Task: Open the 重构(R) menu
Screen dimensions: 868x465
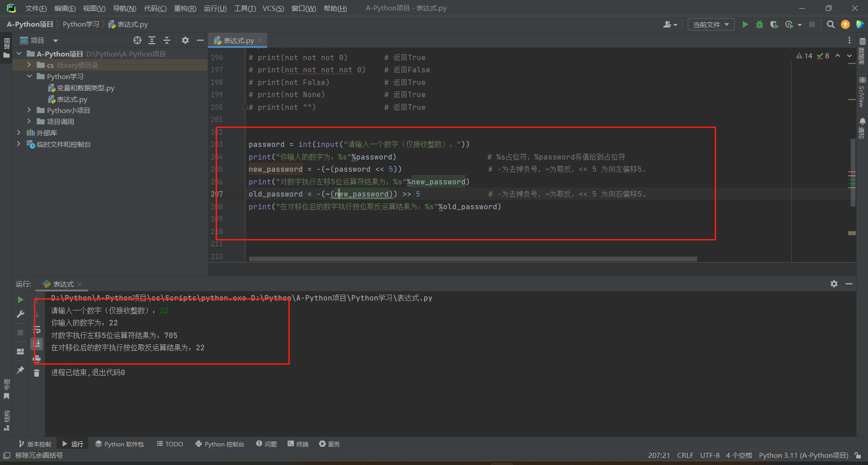Action: 185,8
